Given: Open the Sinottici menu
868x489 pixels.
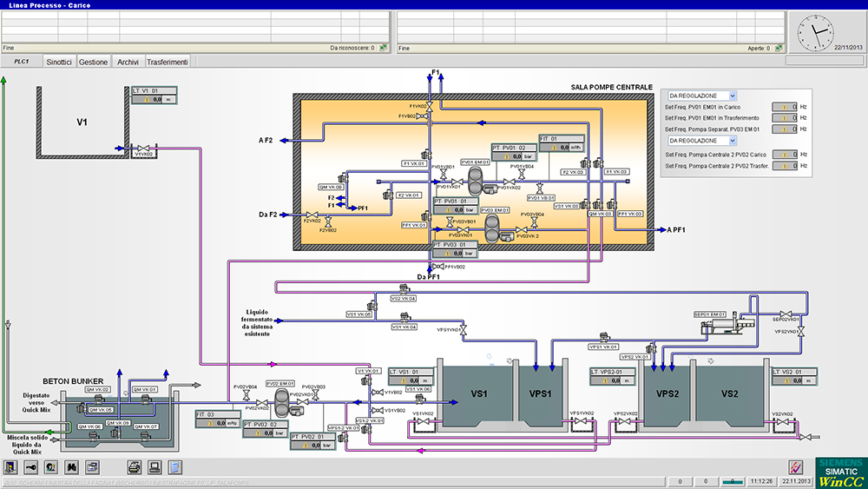Looking at the screenshot, I should [59, 62].
